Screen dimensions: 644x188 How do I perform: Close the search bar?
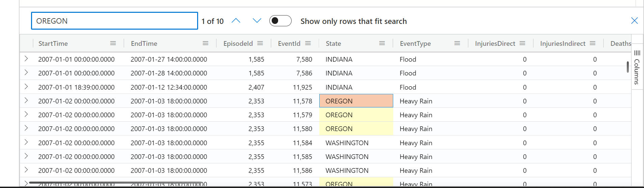(634, 21)
